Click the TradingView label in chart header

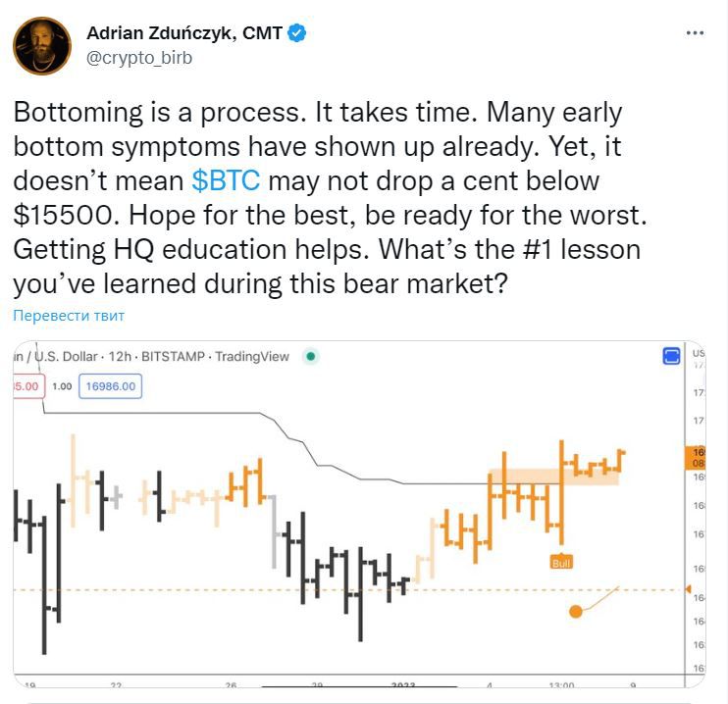pos(252,357)
